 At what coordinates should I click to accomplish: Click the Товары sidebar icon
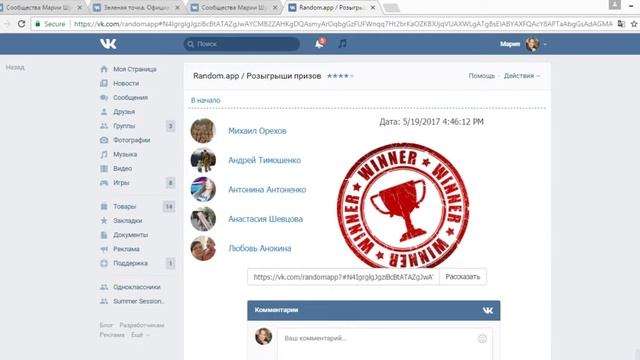coord(104,207)
